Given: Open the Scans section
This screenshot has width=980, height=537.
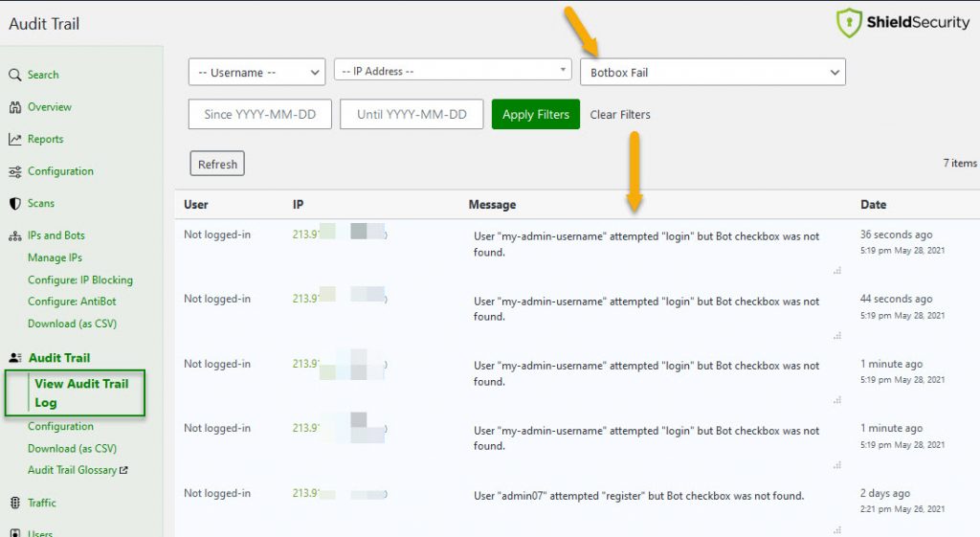Looking at the screenshot, I should [40, 203].
